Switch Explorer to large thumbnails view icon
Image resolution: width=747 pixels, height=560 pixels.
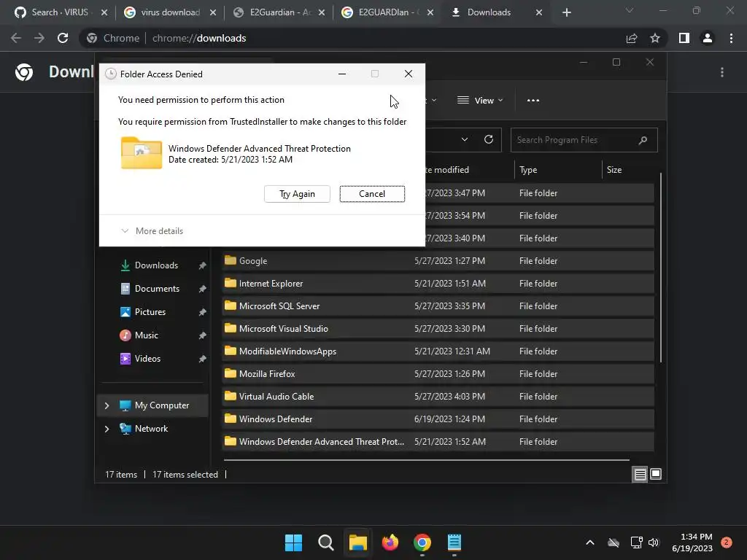coord(656,474)
